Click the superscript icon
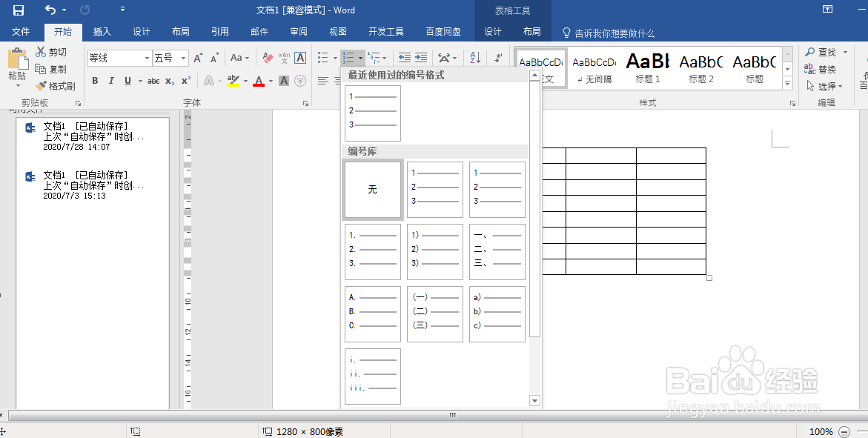This screenshot has height=438, width=868. (x=185, y=80)
